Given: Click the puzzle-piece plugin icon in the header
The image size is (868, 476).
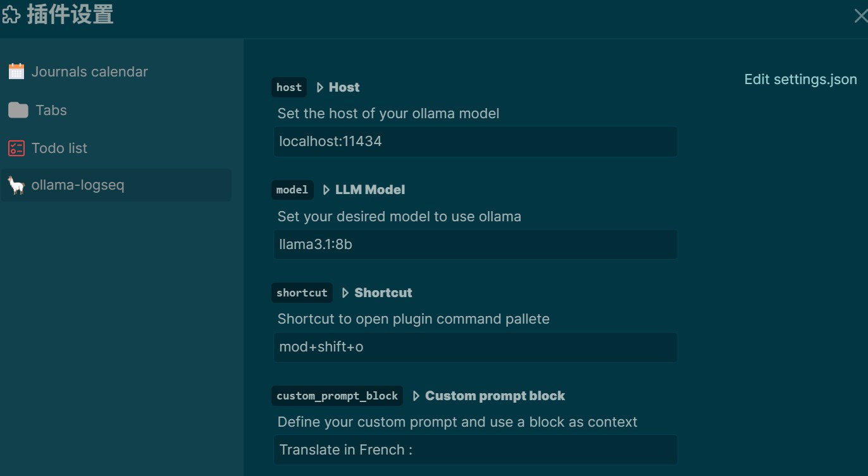Looking at the screenshot, I should pos(11,15).
